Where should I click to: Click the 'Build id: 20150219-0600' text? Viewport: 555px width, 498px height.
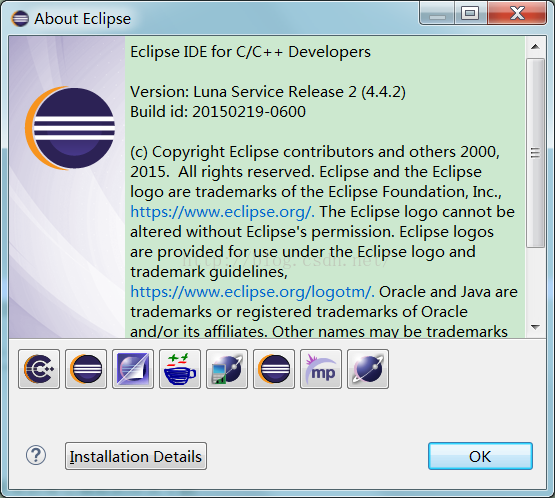tap(218, 112)
